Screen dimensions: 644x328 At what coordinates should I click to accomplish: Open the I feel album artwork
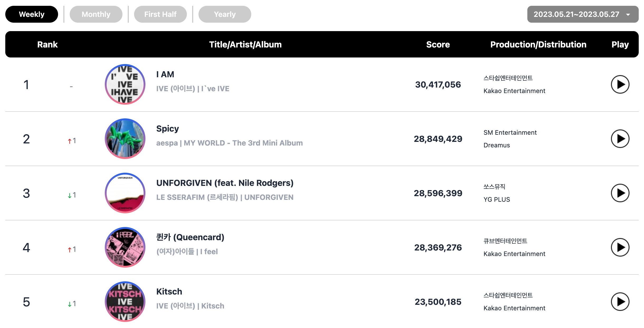click(x=125, y=247)
